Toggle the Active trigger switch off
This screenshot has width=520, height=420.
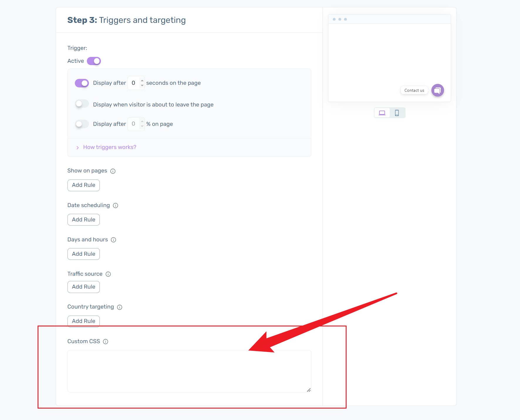(x=94, y=61)
